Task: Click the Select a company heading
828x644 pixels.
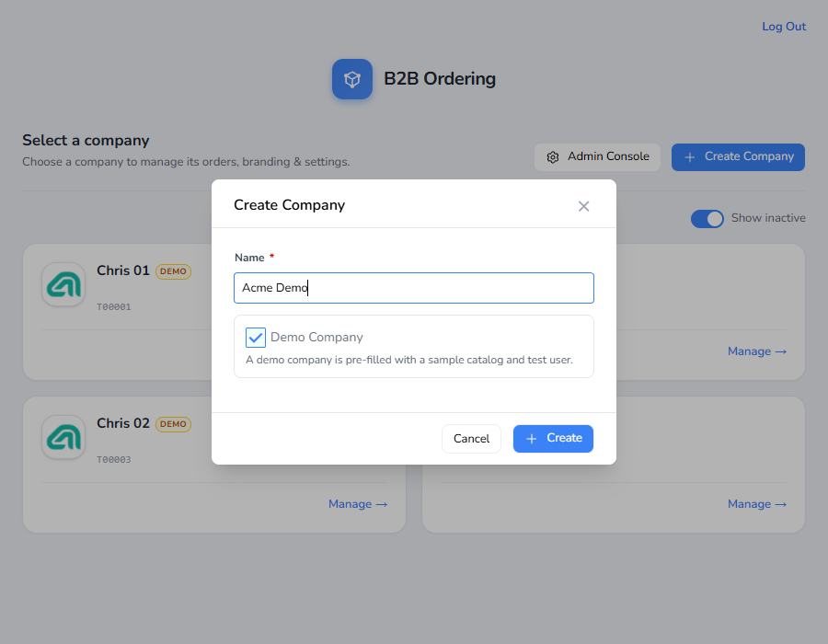Action: (x=86, y=141)
